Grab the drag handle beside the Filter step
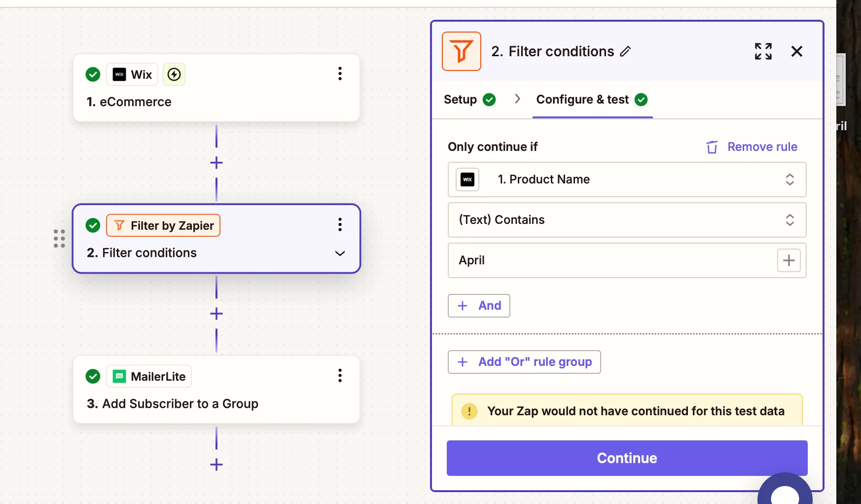This screenshot has width=861, height=504. point(59,239)
